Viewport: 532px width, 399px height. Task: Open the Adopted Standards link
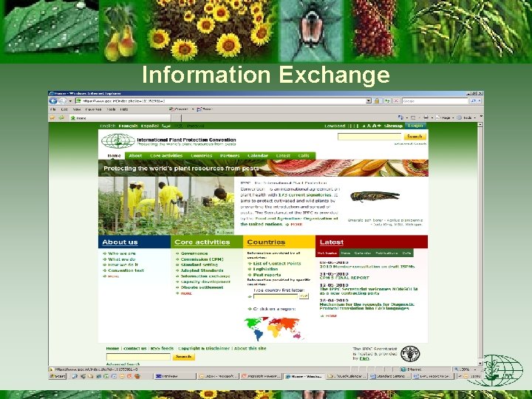tap(202, 270)
